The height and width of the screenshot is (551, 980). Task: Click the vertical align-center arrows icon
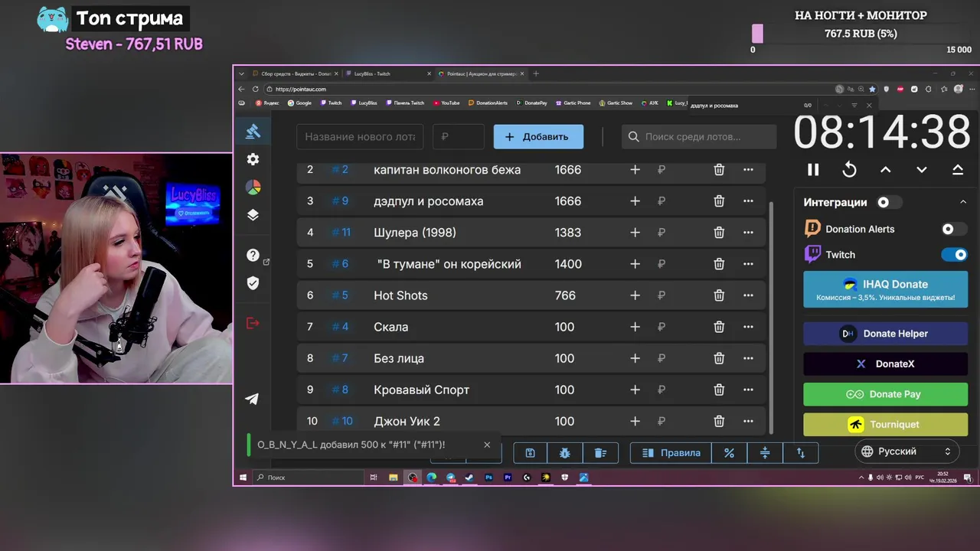click(765, 453)
